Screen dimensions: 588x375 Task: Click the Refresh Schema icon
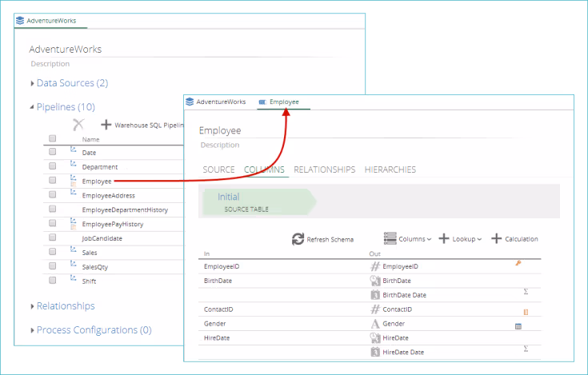298,239
